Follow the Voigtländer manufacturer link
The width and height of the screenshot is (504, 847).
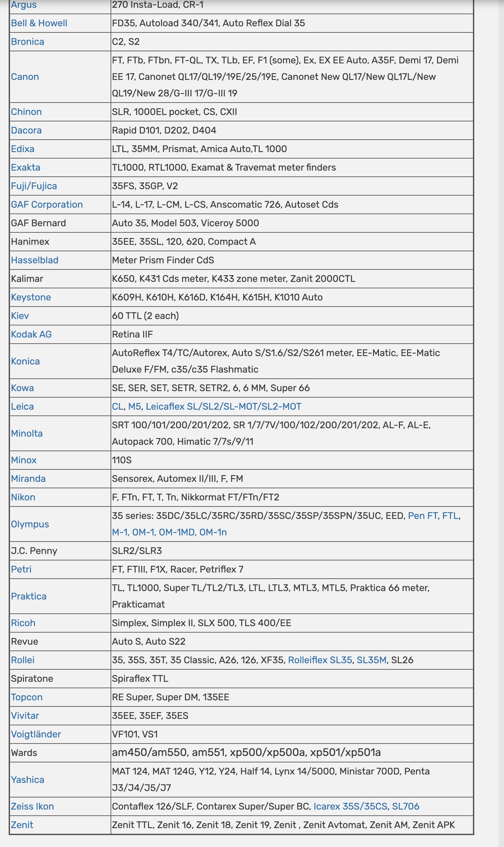36,734
